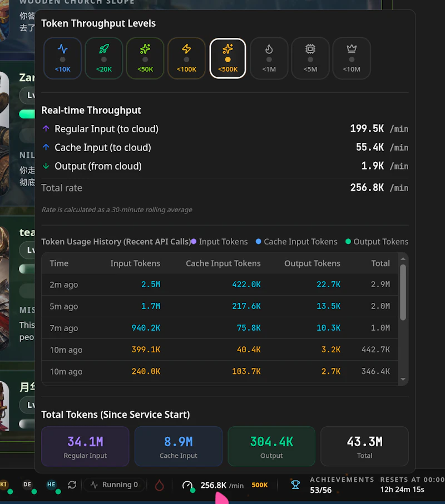Screen dimensions: 445x504
Task: Select the flame <1M throughput icon
Action: pyautogui.click(x=269, y=58)
